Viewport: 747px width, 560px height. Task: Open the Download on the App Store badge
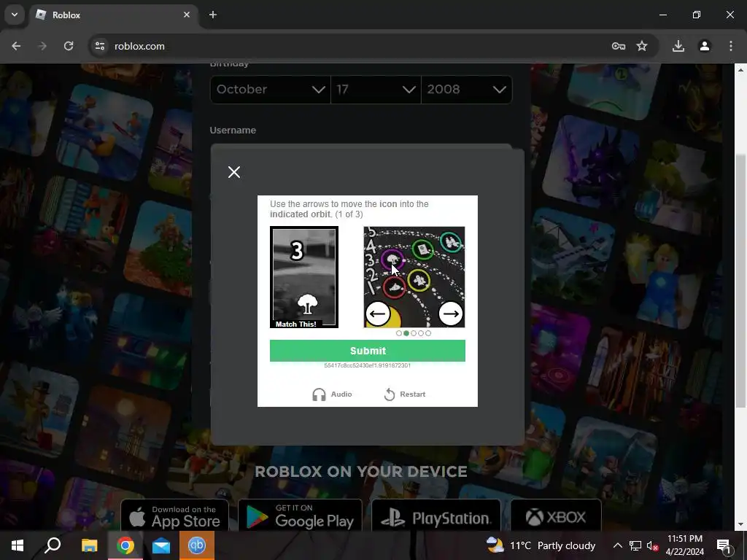pos(174,516)
